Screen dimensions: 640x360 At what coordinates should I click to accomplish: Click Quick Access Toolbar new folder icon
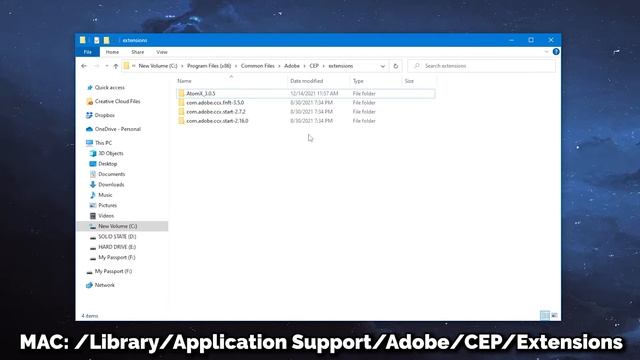pos(107,40)
